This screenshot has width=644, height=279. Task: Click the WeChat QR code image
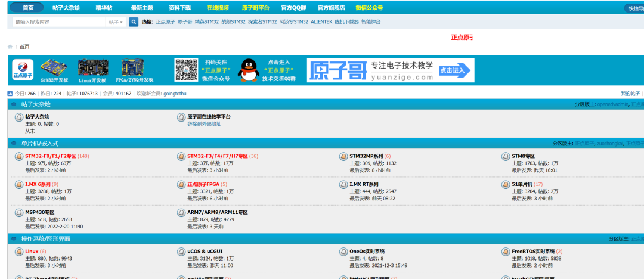[187, 70]
